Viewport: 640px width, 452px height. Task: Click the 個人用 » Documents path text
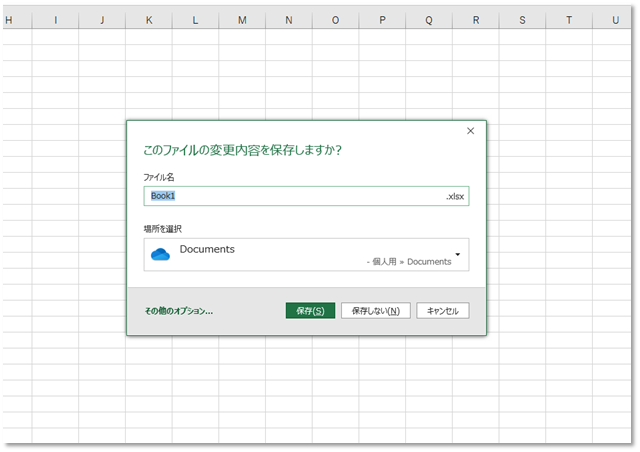click(411, 262)
